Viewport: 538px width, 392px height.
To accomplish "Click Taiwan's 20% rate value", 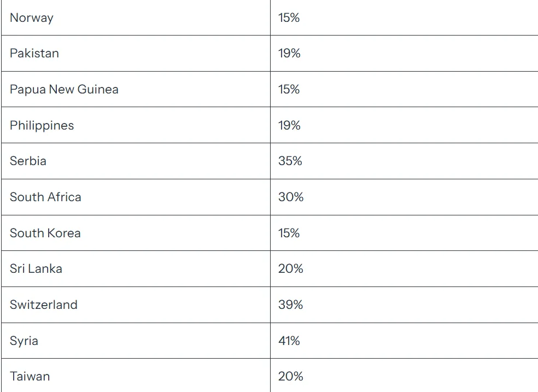I will pyautogui.click(x=290, y=376).
